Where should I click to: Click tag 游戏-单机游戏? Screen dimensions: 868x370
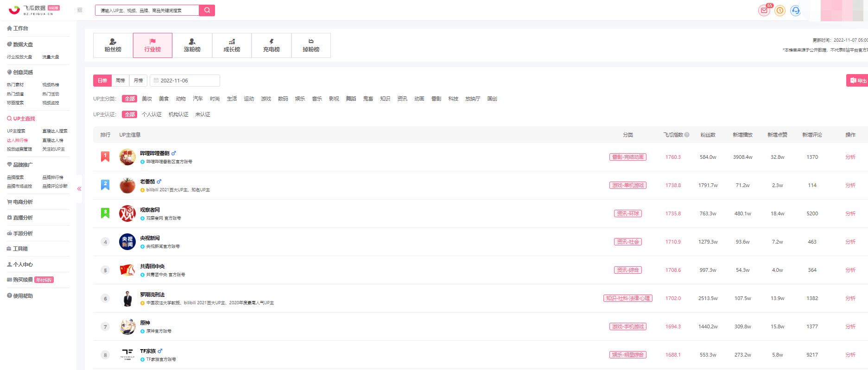pos(628,185)
